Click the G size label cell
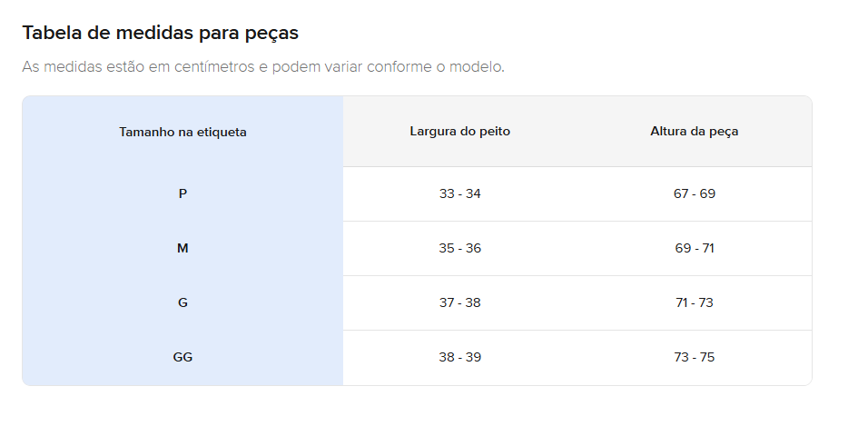Viewport: 868px width, 426px height. pyautogui.click(x=182, y=303)
